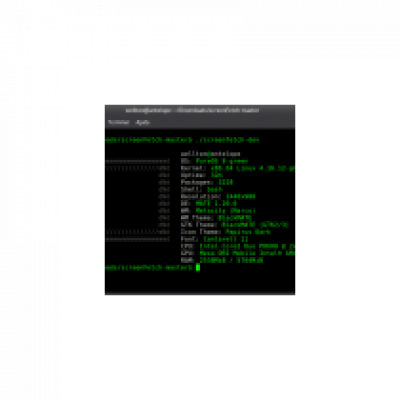Click the Uptime info line
The image size is (400, 400).
(202, 175)
